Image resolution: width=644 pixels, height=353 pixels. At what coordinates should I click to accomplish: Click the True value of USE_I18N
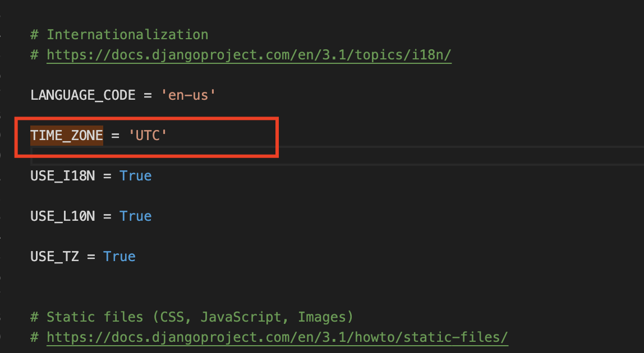click(x=136, y=176)
